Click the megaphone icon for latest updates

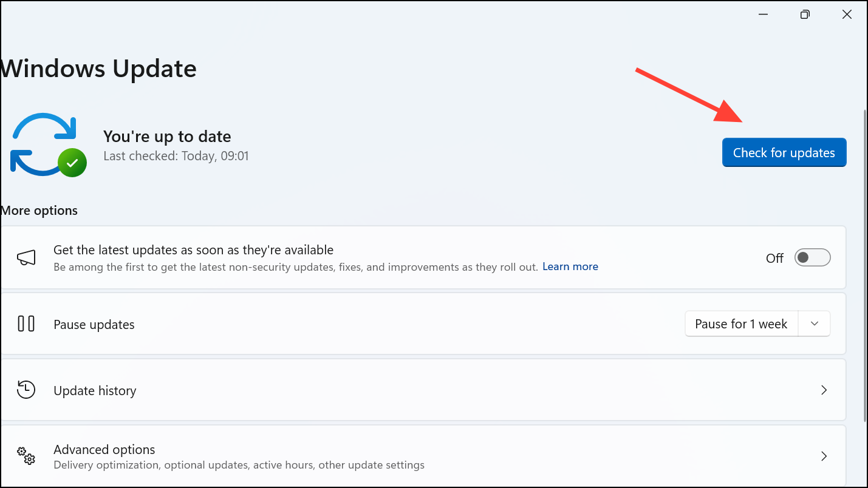26,258
